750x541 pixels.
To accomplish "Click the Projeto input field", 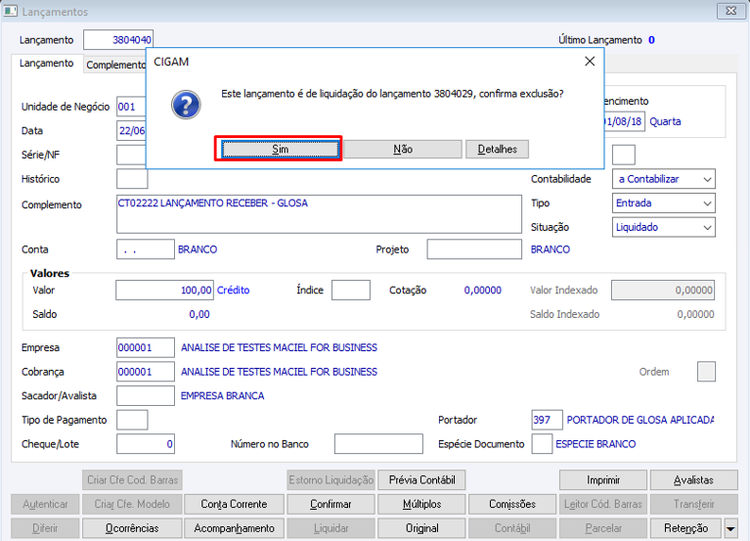I will pos(474,249).
